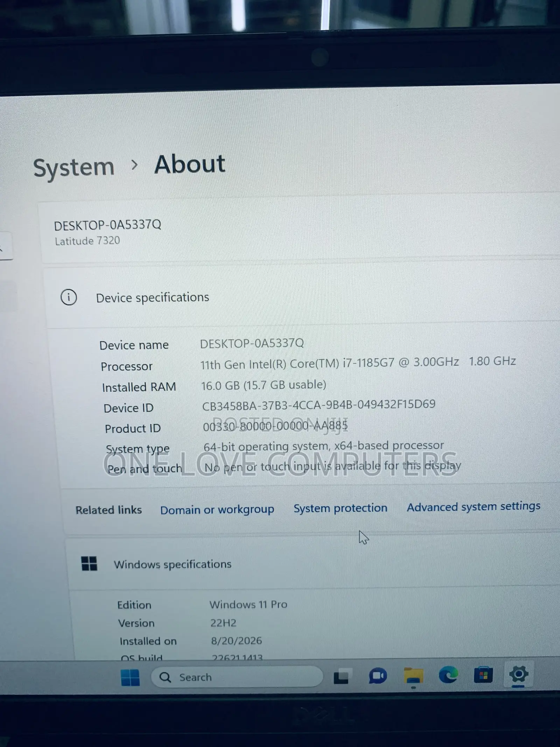Open the Domain or workgroup link

click(217, 510)
